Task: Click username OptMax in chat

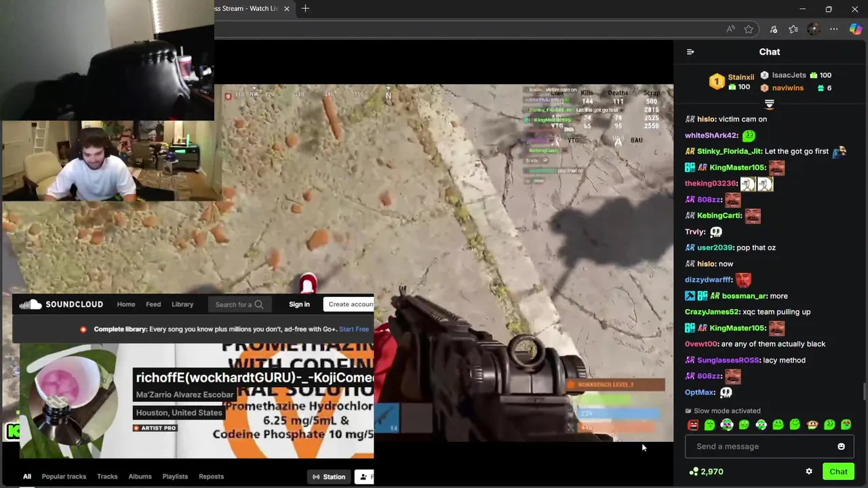Action: [x=700, y=392]
